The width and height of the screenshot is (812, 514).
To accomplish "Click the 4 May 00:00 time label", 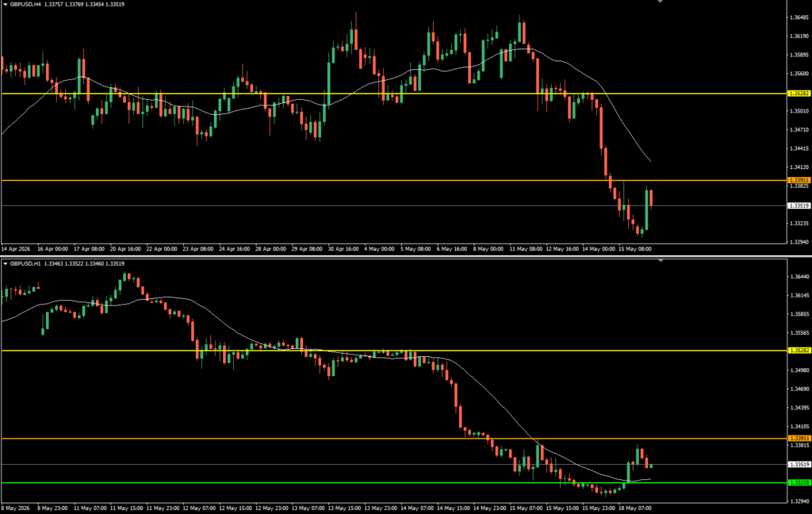I will tap(379, 249).
